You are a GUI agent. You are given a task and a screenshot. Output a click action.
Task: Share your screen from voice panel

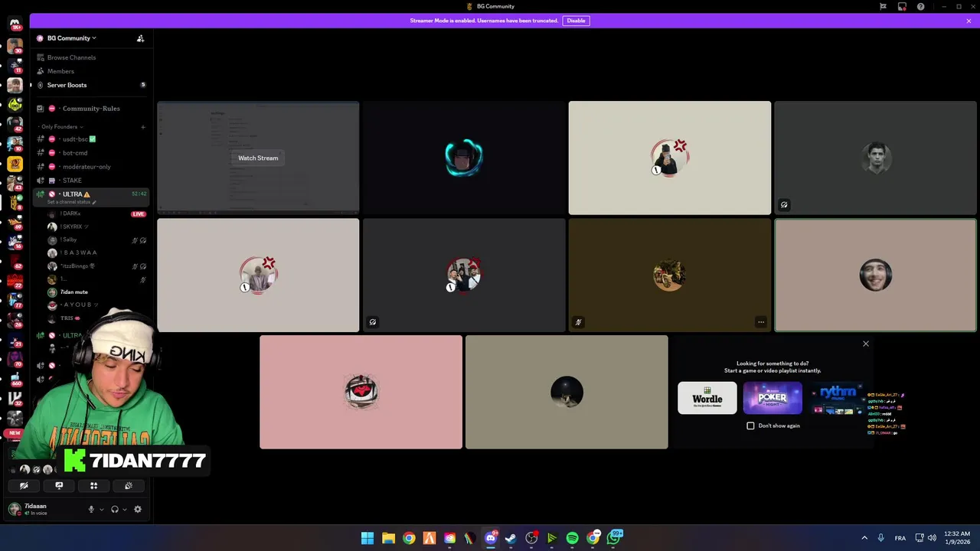coord(59,485)
